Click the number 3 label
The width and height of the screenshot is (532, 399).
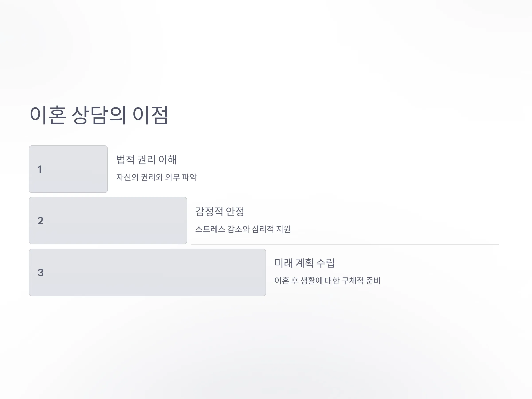40,272
